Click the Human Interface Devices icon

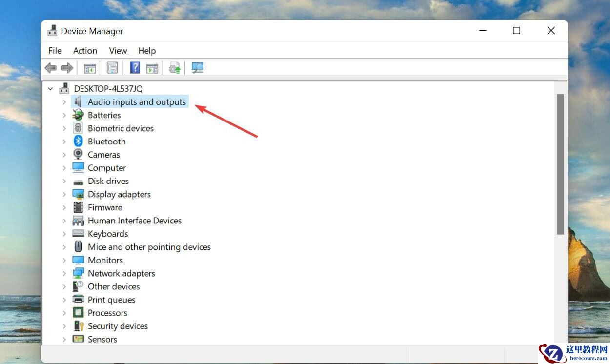point(78,220)
